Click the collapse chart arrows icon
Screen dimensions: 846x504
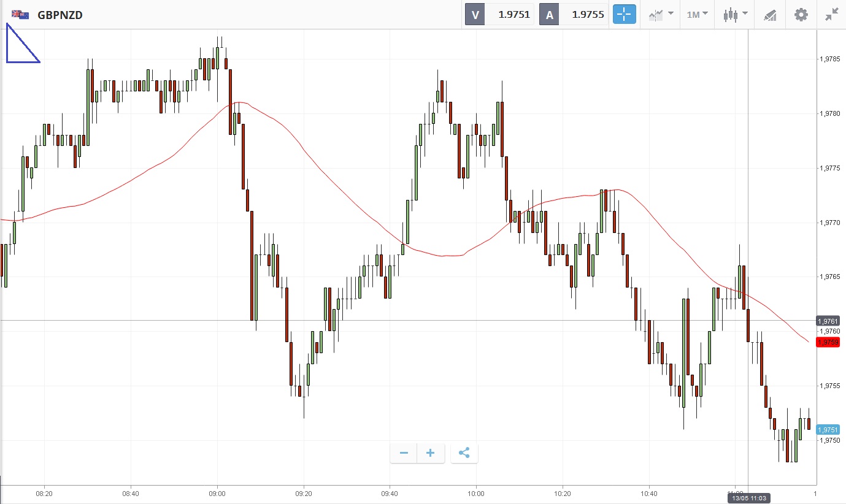[x=831, y=15]
